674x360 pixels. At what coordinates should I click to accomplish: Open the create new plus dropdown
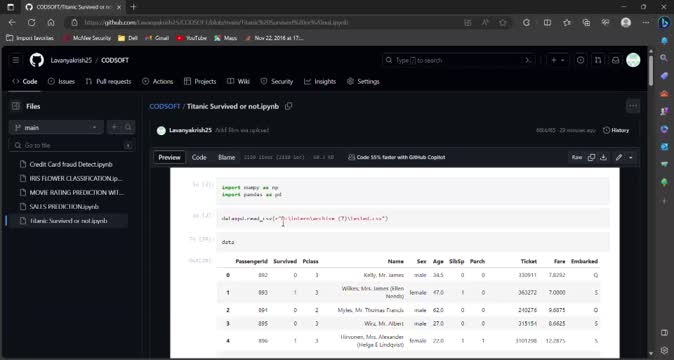[x=558, y=60]
